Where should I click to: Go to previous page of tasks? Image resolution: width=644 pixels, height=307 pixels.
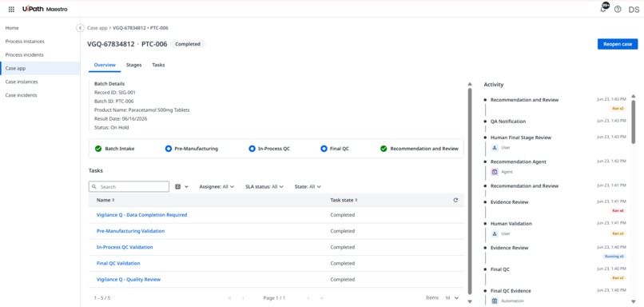[243, 297]
